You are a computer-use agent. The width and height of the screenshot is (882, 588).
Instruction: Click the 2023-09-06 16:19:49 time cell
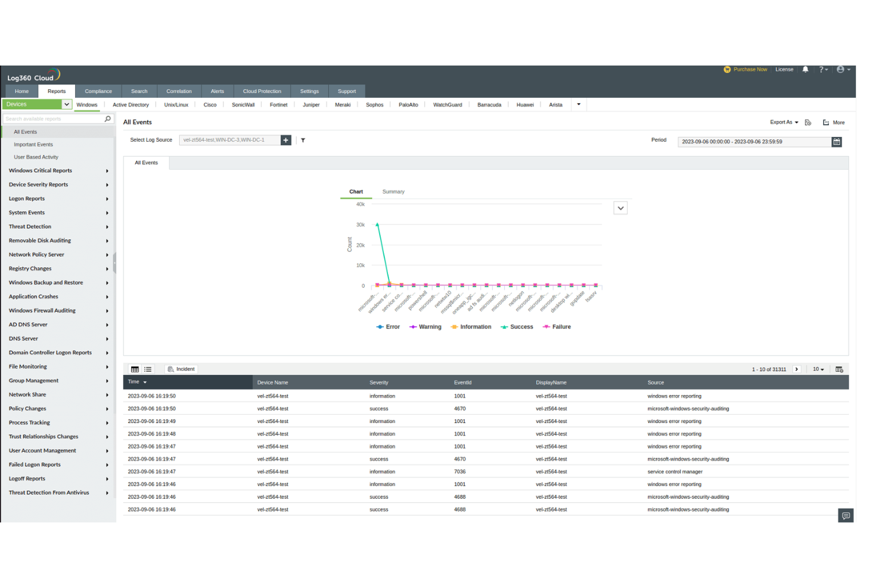click(x=151, y=421)
